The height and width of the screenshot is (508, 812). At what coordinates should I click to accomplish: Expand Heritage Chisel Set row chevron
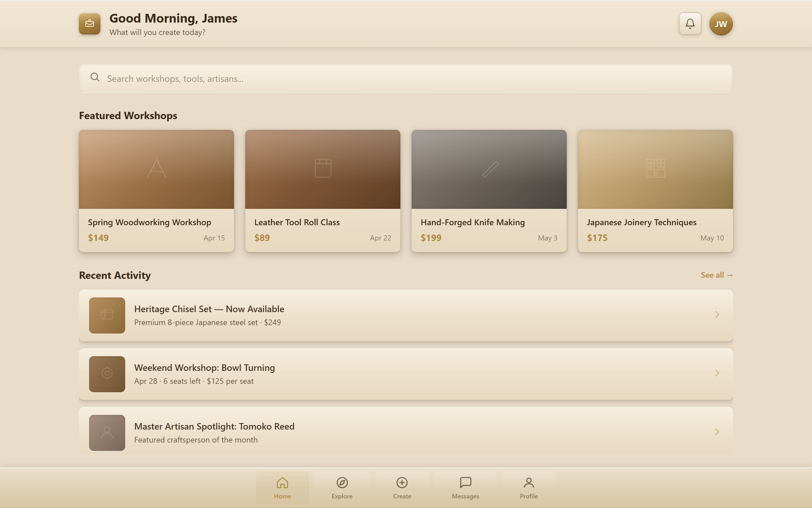click(717, 314)
